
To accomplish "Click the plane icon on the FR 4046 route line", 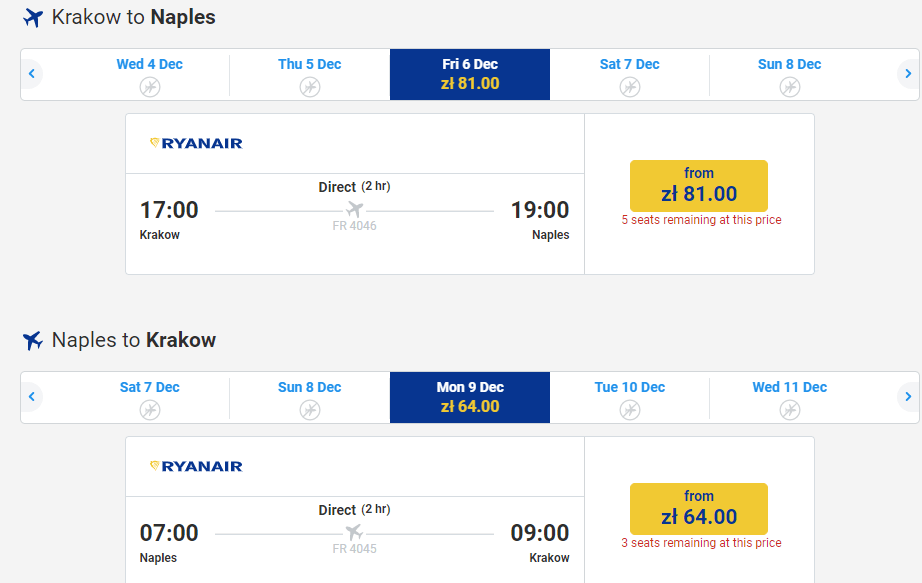I will (x=354, y=210).
